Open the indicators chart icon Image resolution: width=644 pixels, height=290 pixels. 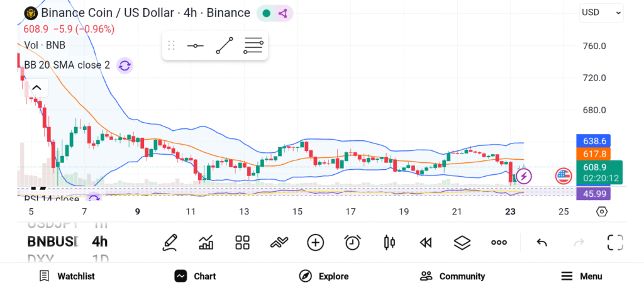[206, 242]
